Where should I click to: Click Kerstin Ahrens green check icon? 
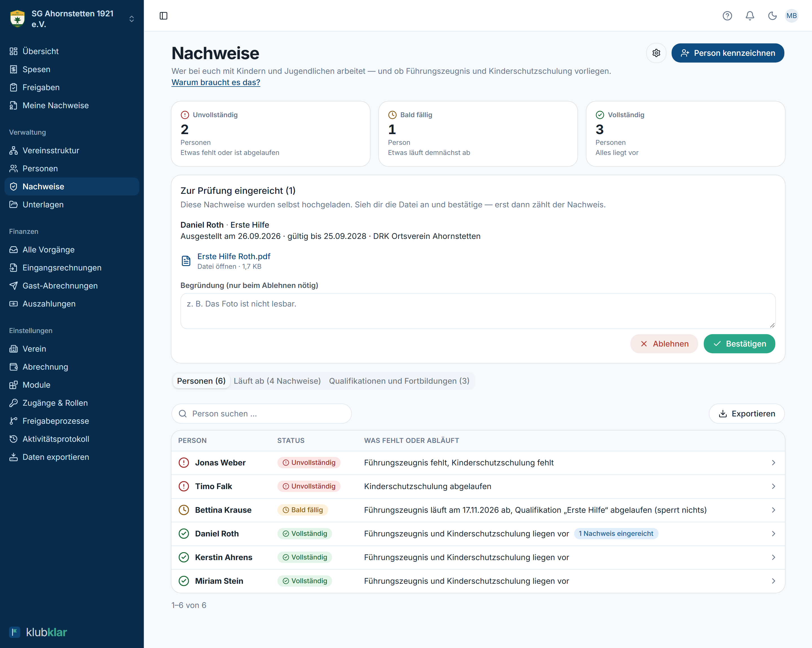184,558
